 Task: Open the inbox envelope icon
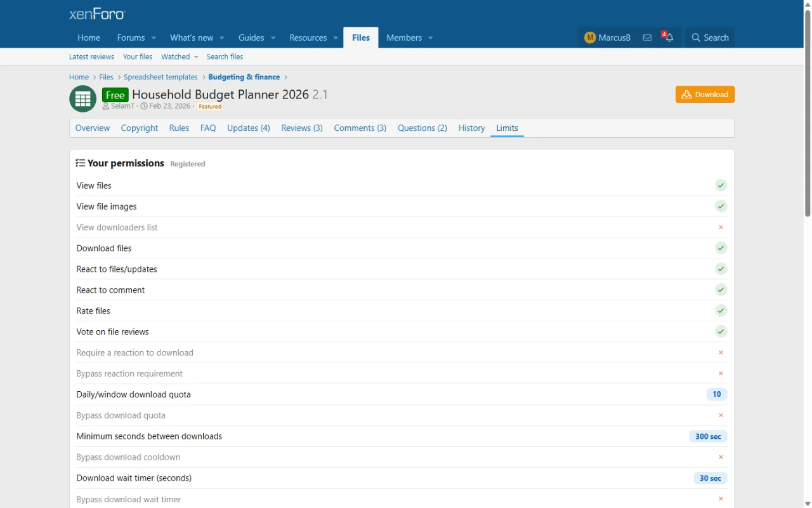pyautogui.click(x=647, y=37)
